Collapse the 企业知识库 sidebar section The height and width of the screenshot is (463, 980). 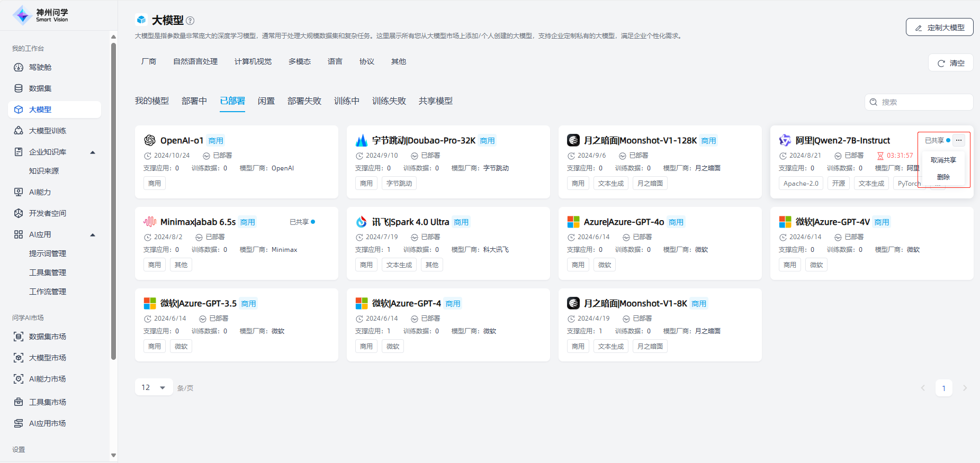pyautogui.click(x=93, y=152)
